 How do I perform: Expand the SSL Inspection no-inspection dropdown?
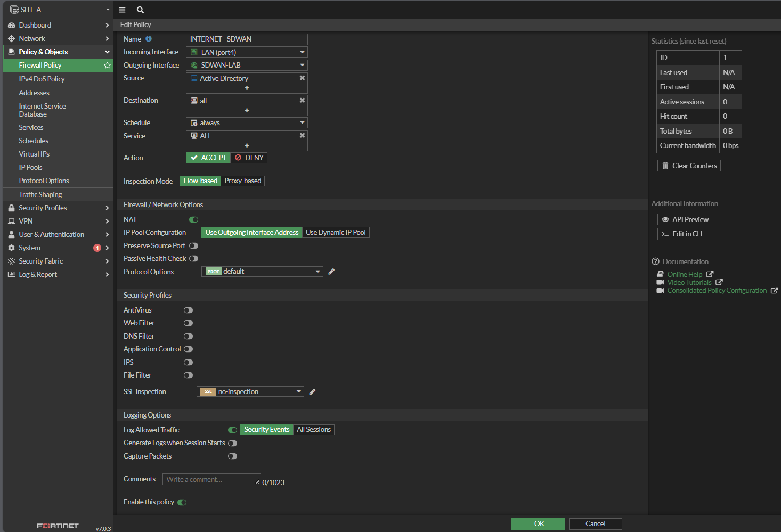coord(250,391)
